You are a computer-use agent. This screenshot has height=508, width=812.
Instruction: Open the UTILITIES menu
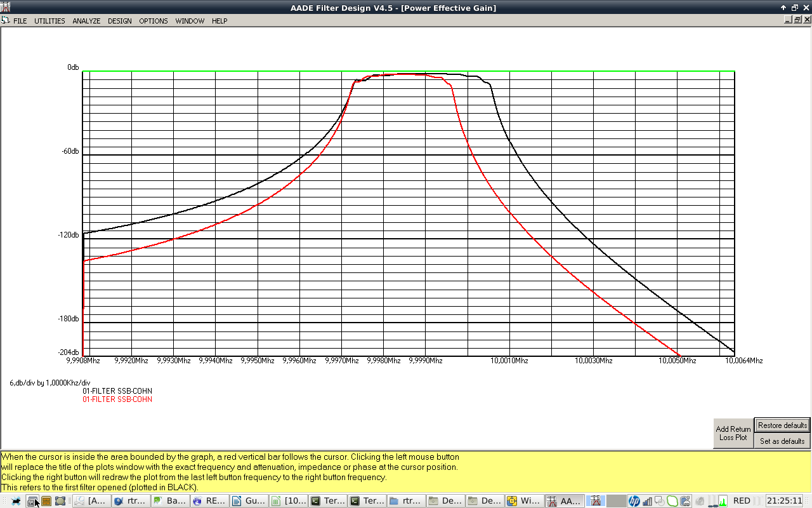[x=49, y=21]
